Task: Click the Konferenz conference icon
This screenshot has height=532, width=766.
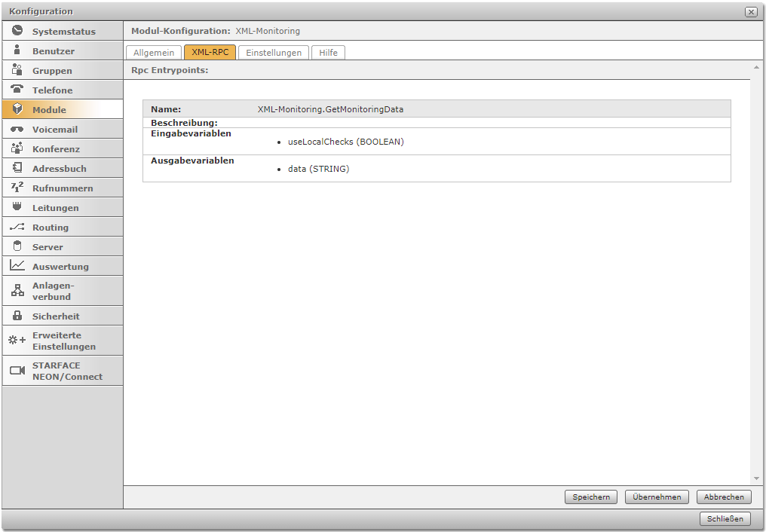Action: pyautogui.click(x=17, y=148)
